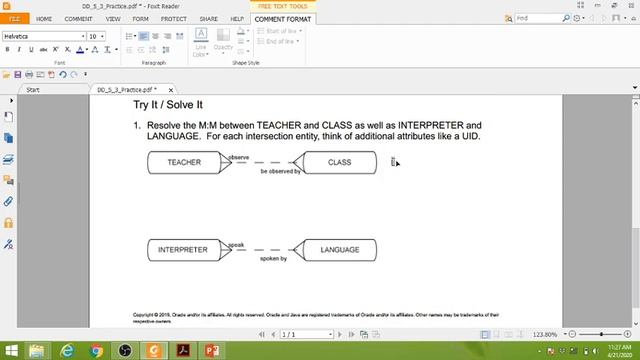Screen dimensions: 640x360
Task: Select single page view mode
Action: pos(485,335)
